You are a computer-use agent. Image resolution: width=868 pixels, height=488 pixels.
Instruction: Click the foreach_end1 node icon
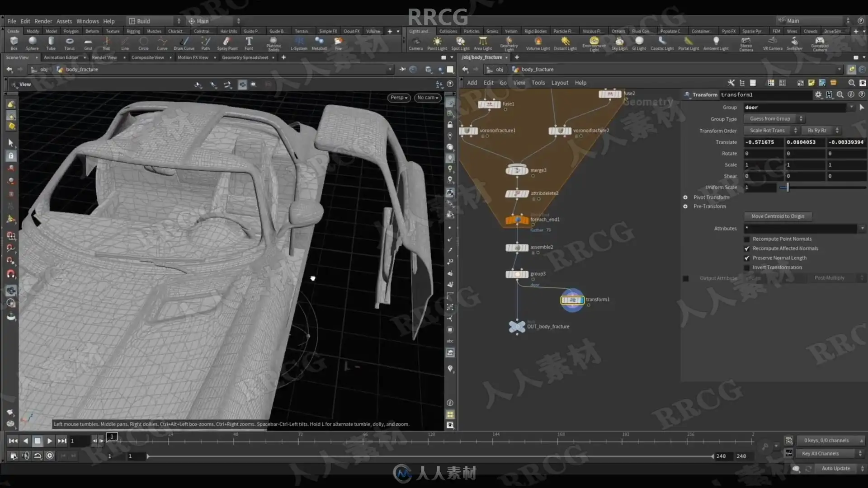tap(517, 220)
